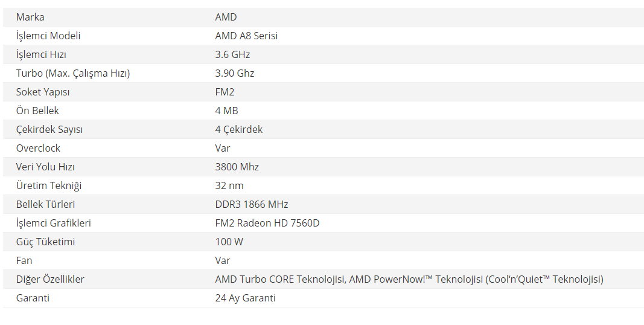Click the Çekirdek Sayısı label

pos(49,129)
